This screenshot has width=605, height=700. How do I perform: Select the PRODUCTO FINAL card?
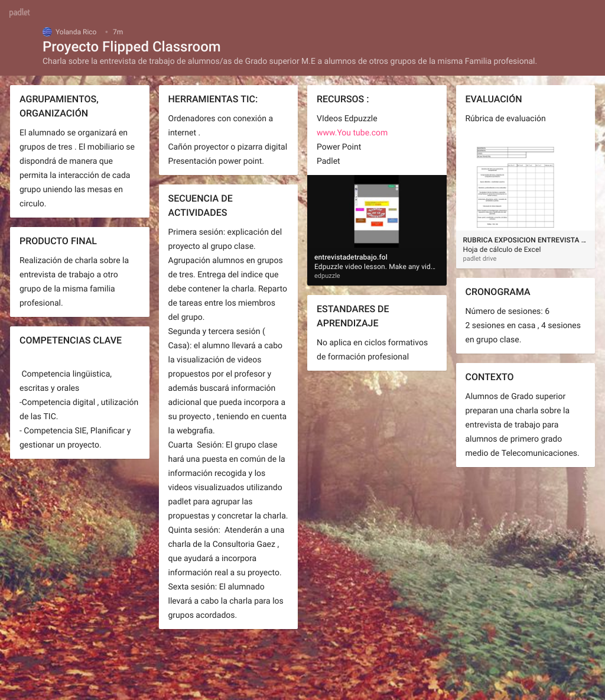pos(79,271)
